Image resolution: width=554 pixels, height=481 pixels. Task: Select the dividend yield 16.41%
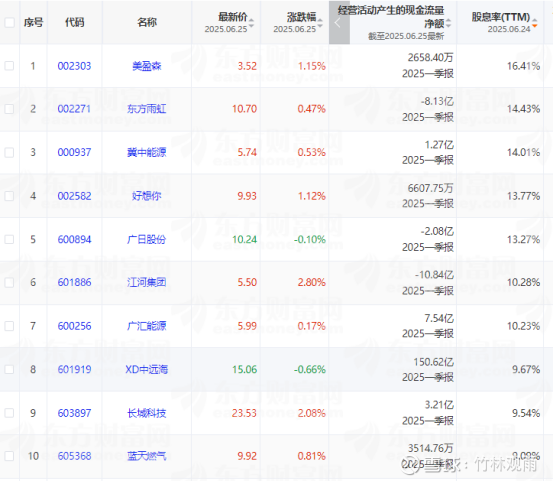(523, 66)
